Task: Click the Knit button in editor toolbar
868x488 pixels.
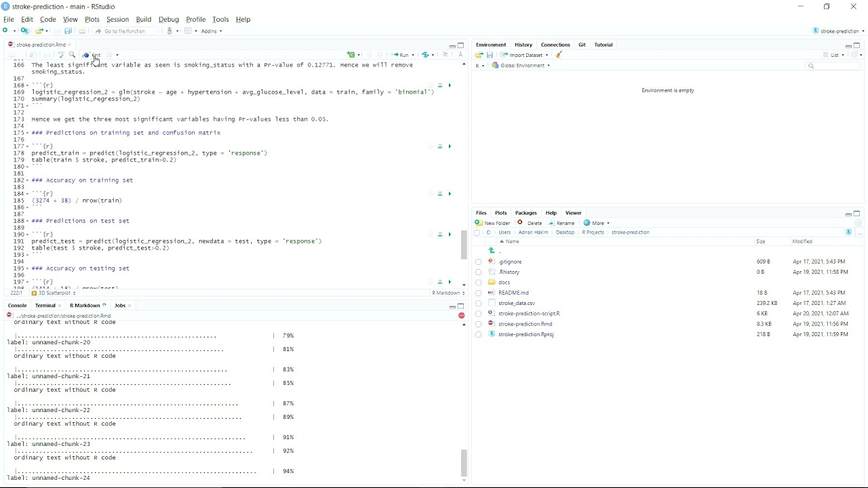Action: coord(92,55)
